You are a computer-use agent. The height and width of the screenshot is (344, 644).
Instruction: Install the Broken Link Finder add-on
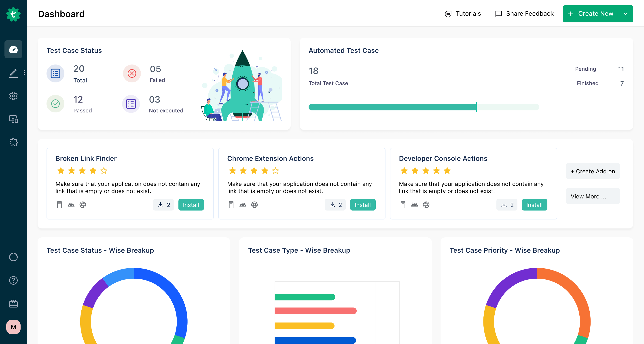pos(191,204)
